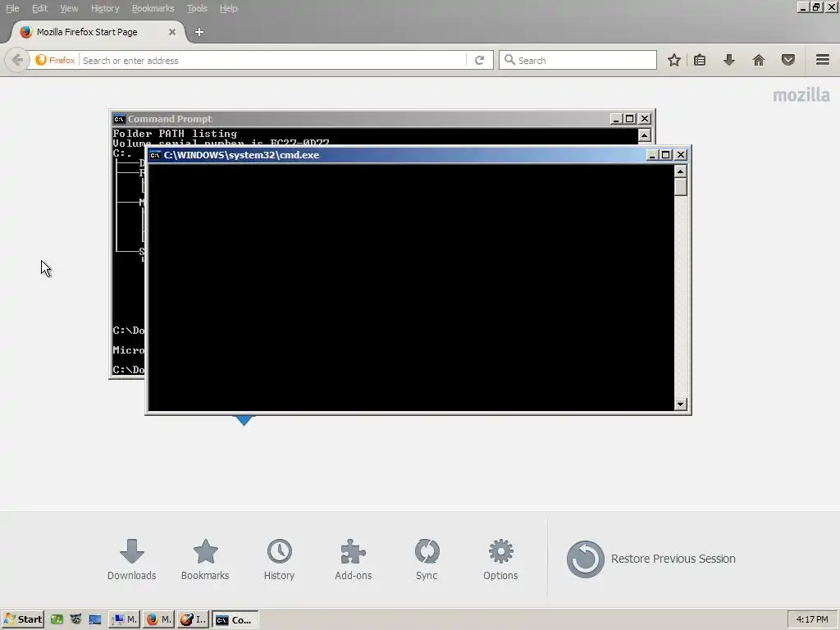This screenshot has height=630, width=840.
Task: Click the Firefox back arrow button
Action: (16, 60)
